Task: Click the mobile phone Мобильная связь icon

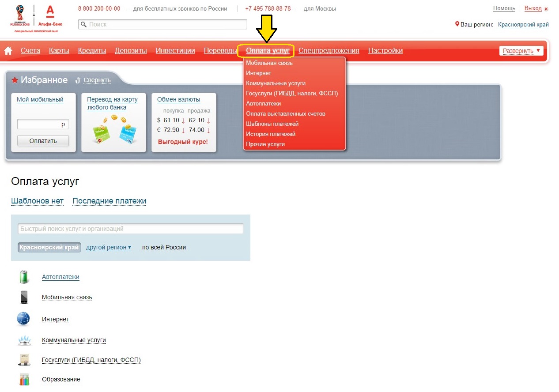Action: point(24,297)
